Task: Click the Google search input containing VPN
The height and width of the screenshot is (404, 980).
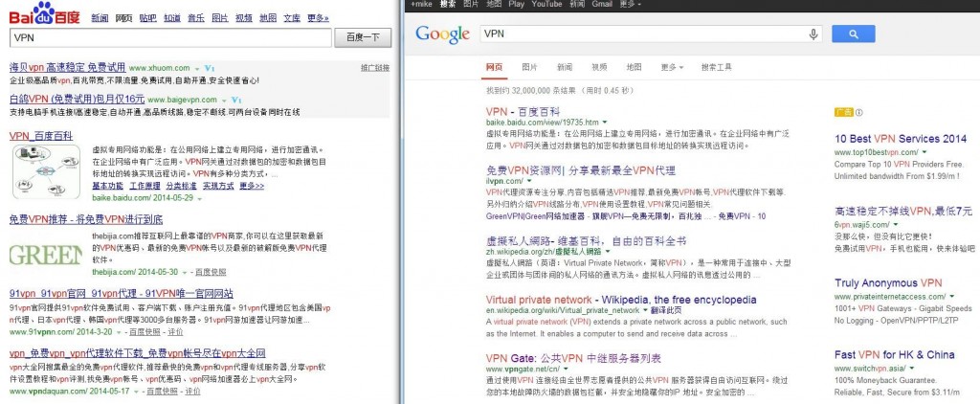Action: [x=651, y=34]
